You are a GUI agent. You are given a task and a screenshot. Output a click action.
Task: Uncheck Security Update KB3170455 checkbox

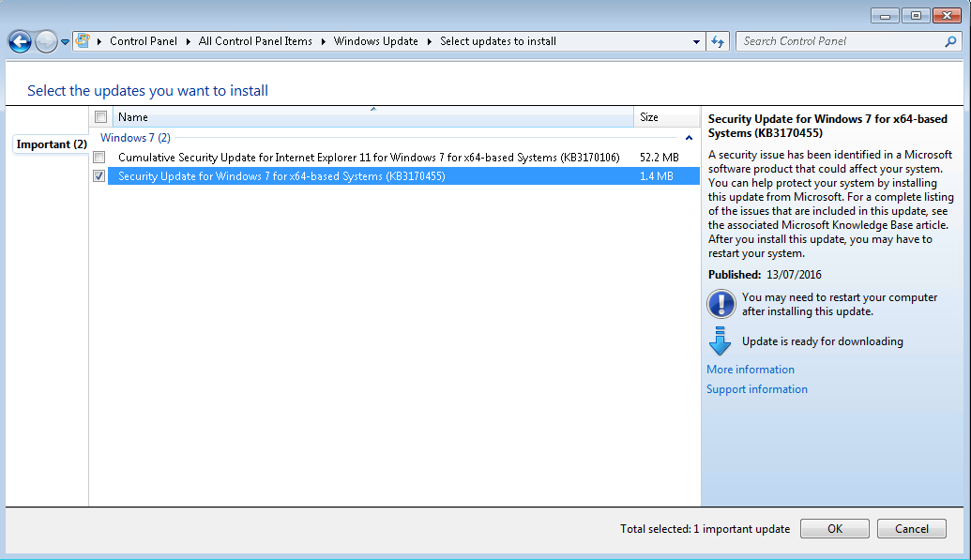point(99,176)
